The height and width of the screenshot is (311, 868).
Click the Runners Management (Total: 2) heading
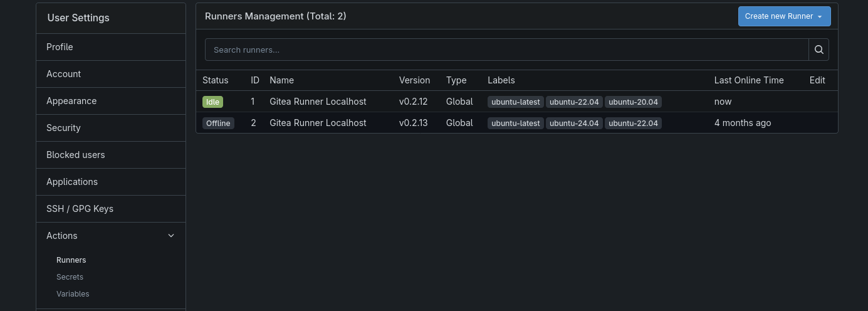[x=276, y=16]
